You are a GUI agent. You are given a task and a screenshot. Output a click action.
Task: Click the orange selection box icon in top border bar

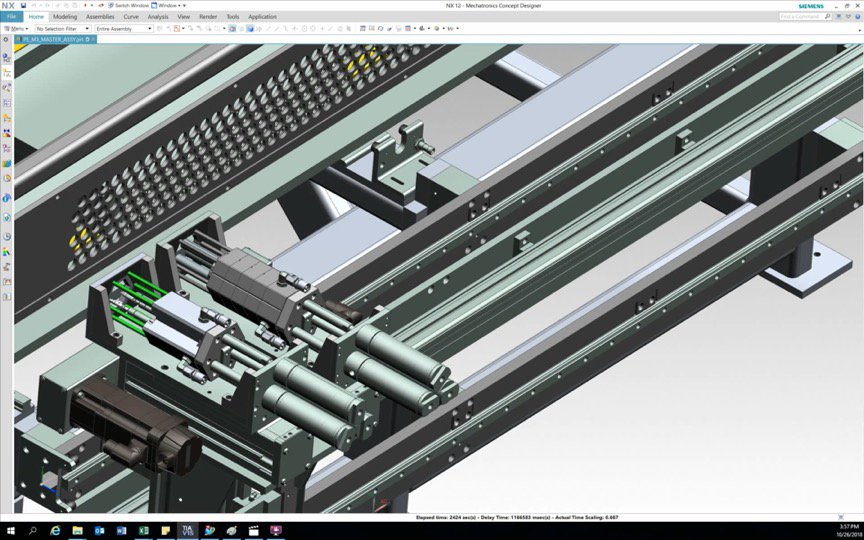click(x=177, y=28)
